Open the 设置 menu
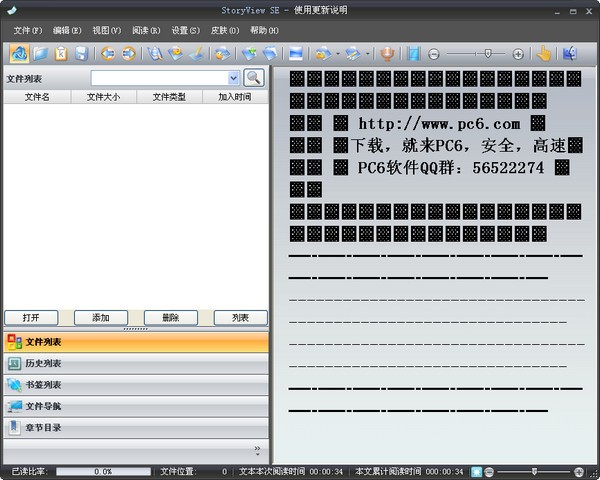 (184, 30)
